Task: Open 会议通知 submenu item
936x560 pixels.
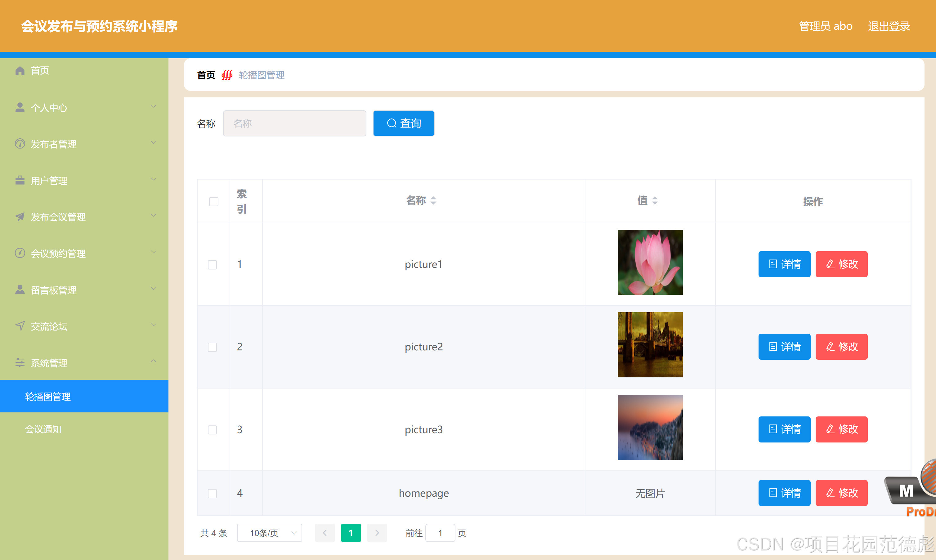Action: coord(43,429)
